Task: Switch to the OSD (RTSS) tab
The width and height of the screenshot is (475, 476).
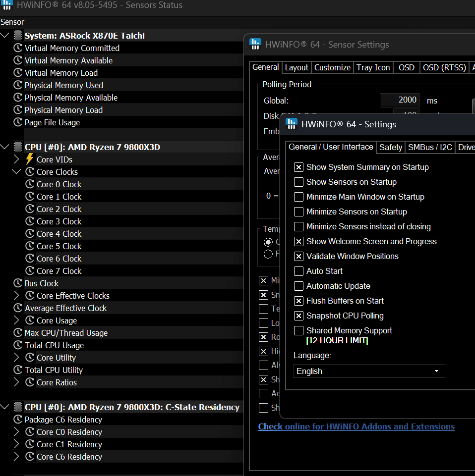Action: [444, 67]
